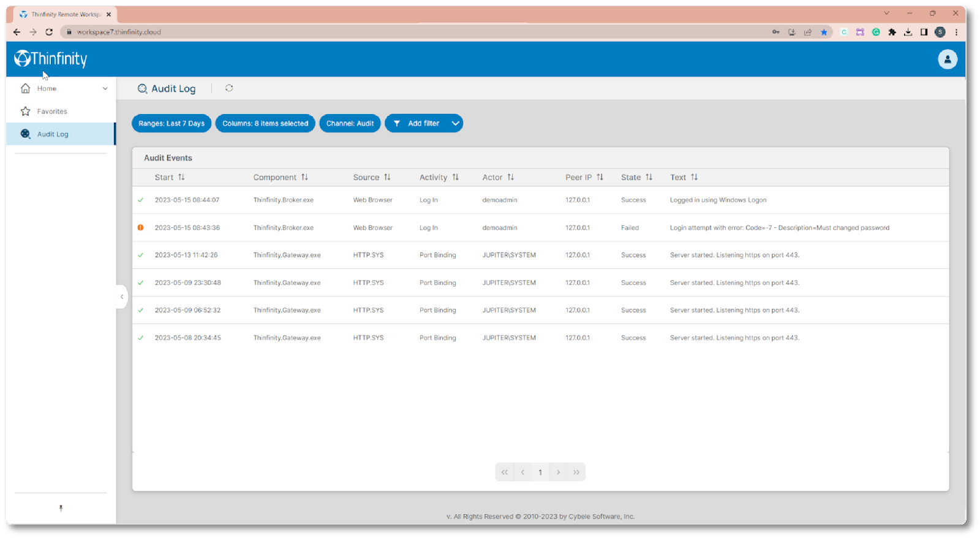Click the browser downloads icon
Screen dimensions: 980x538
coord(908,32)
